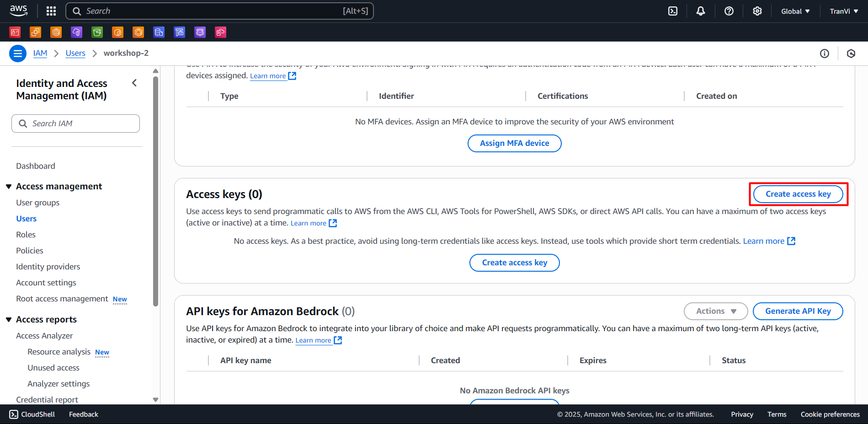Click the hamburger menu icon beside the IAM breadcrumb
868x424 pixels.
[x=17, y=53]
